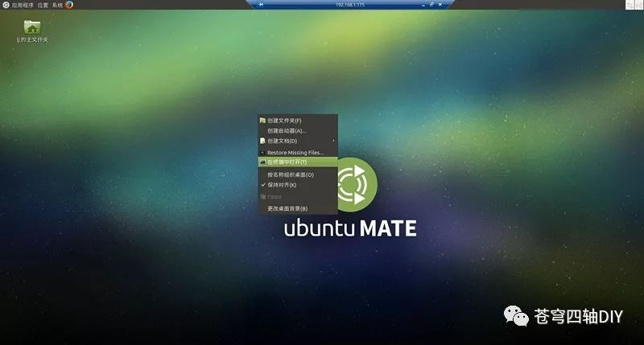Click the 192.168.1.175 connection bar title

coord(350,5)
